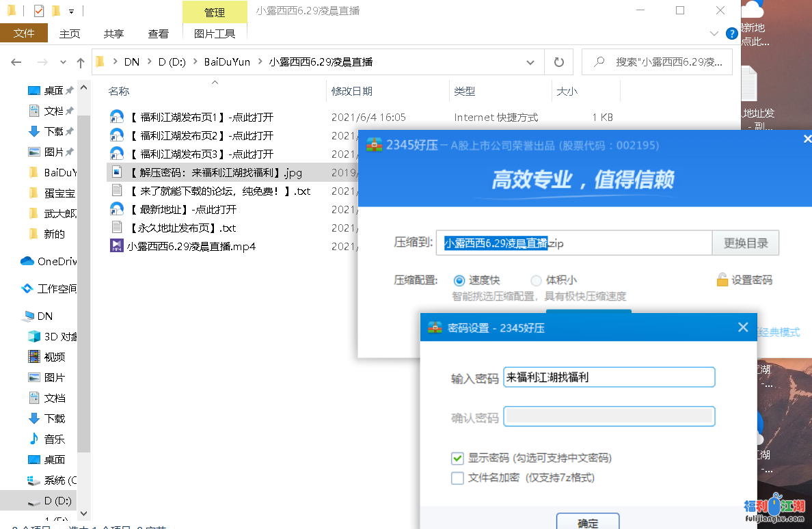This screenshot has height=529, width=812.
Task: Click the help question mark icon
Action: 731,33
